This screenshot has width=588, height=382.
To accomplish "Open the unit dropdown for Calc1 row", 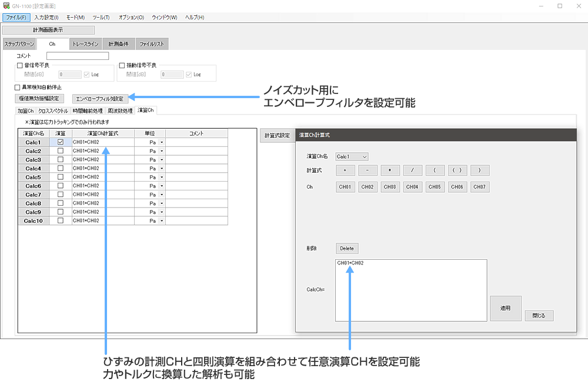I will click(x=161, y=142).
